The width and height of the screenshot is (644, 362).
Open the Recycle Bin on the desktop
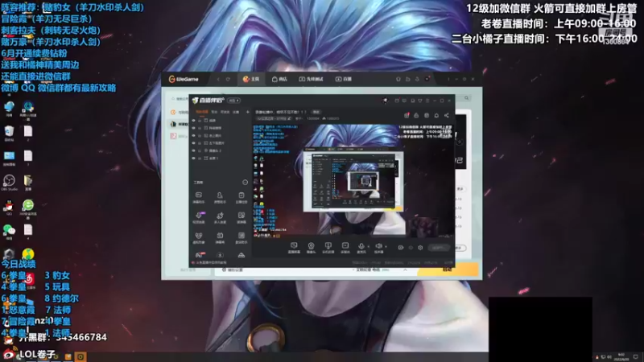pos(9,134)
